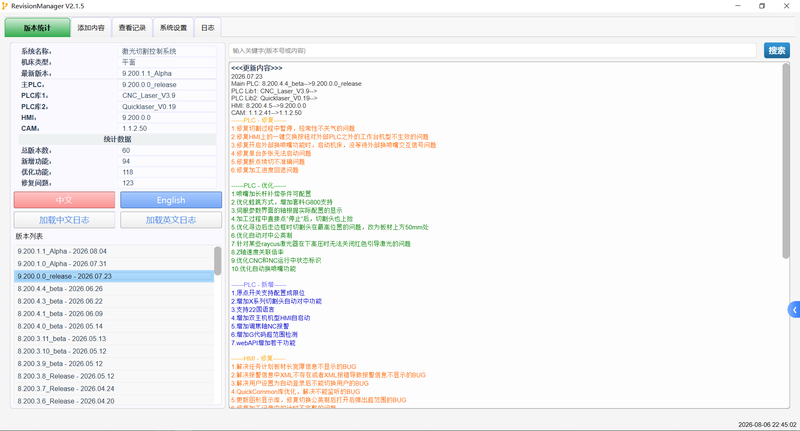This screenshot has width=800, height=431.
Task: Select version 8.200.3.7_Release - 2026.04.24
Action: pos(114,389)
